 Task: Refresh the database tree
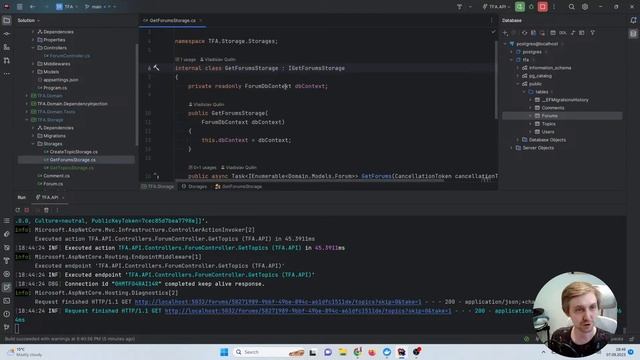524,33
